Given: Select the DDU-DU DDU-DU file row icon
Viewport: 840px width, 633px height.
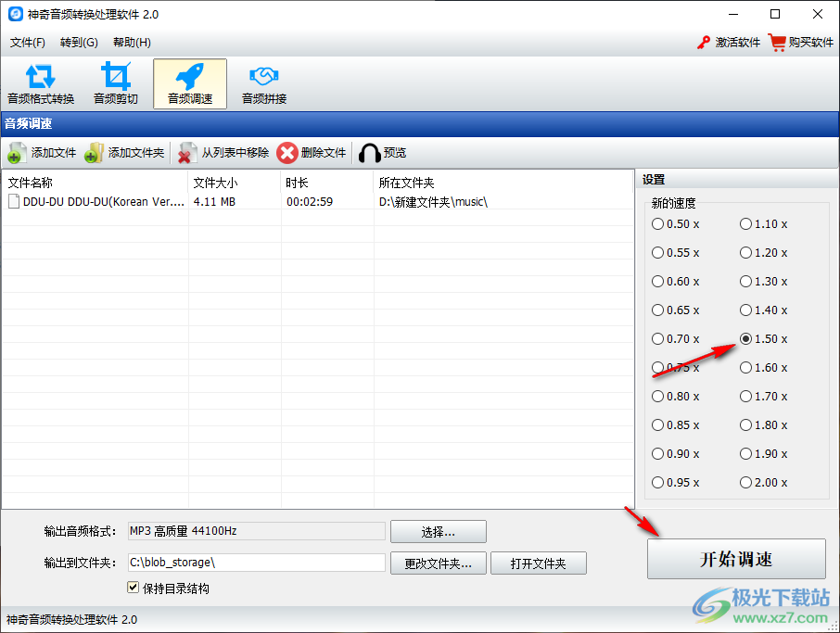Looking at the screenshot, I should tap(14, 201).
